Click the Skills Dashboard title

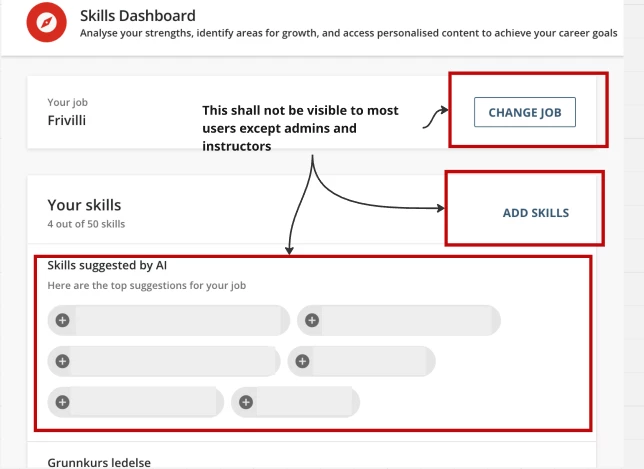tap(138, 16)
